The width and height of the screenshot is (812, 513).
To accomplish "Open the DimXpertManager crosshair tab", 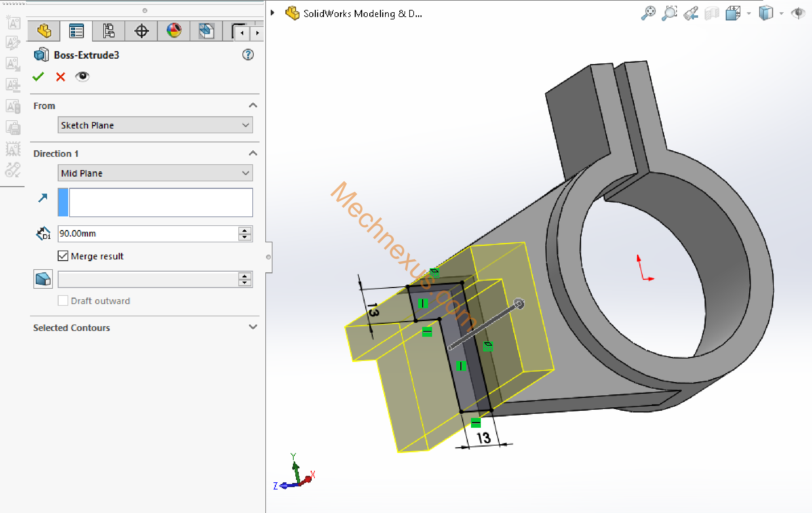I will pyautogui.click(x=141, y=32).
